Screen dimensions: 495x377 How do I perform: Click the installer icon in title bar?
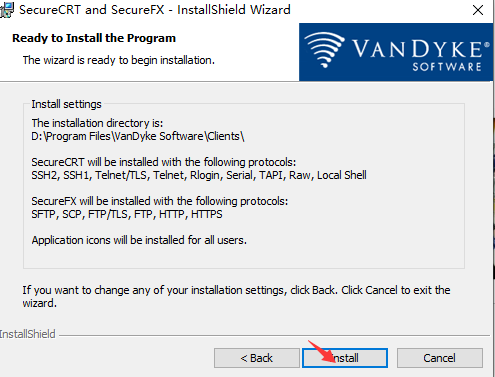pos(7,10)
